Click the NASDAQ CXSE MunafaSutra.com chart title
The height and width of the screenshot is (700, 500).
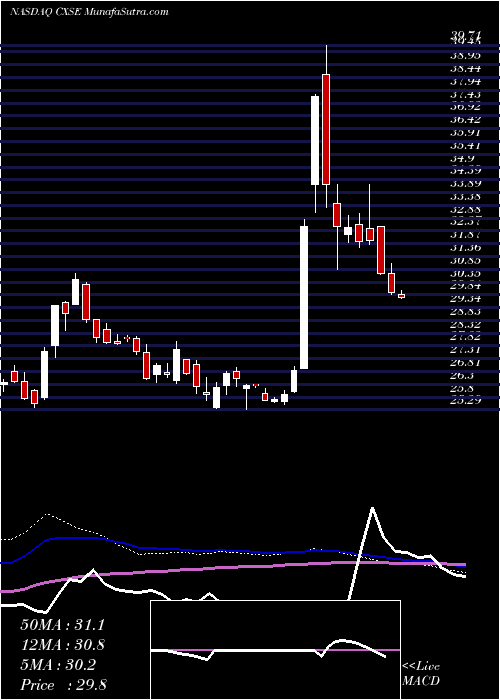(x=89, y=12)
